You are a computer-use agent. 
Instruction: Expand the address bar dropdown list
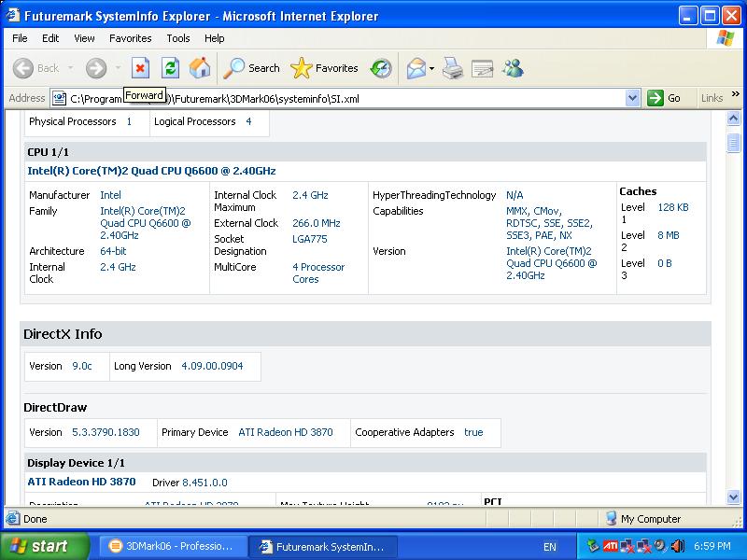[632, 98]
